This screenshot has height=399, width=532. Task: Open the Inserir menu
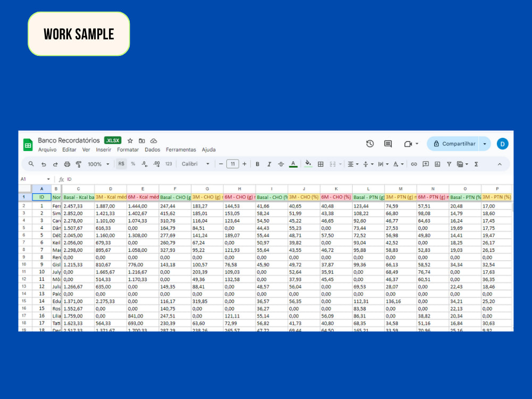[104, 149]
